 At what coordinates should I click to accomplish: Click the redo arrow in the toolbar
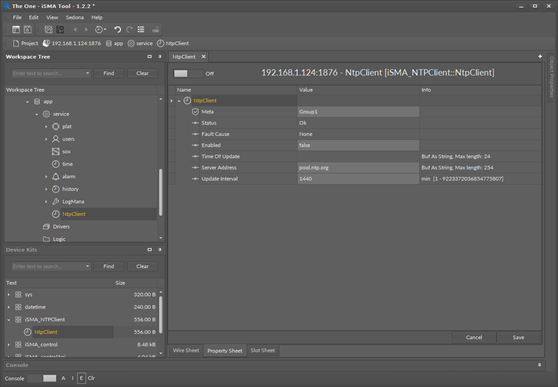click(x=130, y=30)
